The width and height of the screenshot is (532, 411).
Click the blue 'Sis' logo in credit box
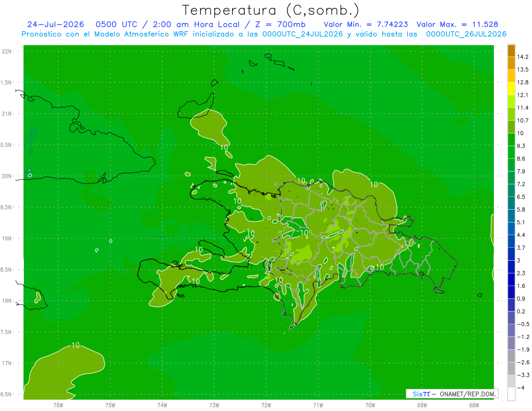[x=417, y=394]
